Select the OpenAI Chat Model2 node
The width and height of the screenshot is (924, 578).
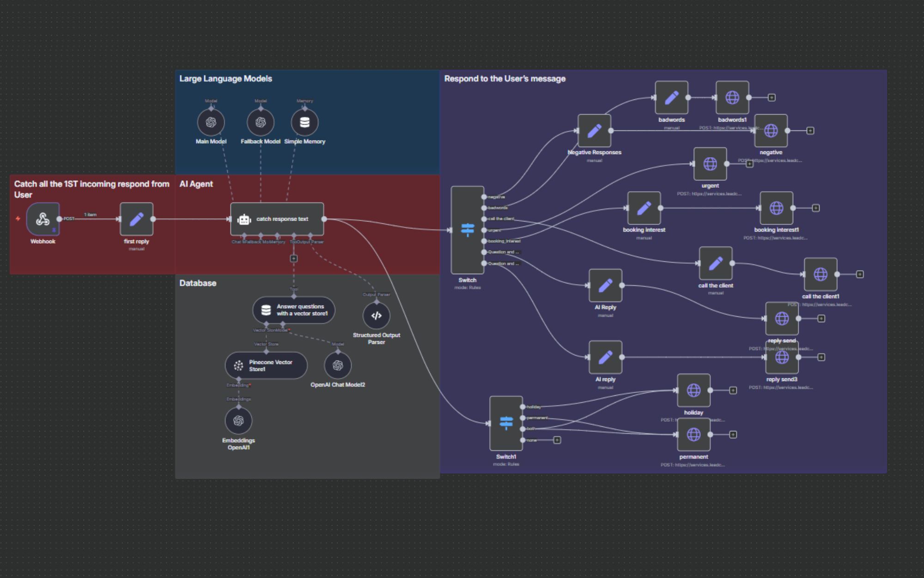(338, 365)
